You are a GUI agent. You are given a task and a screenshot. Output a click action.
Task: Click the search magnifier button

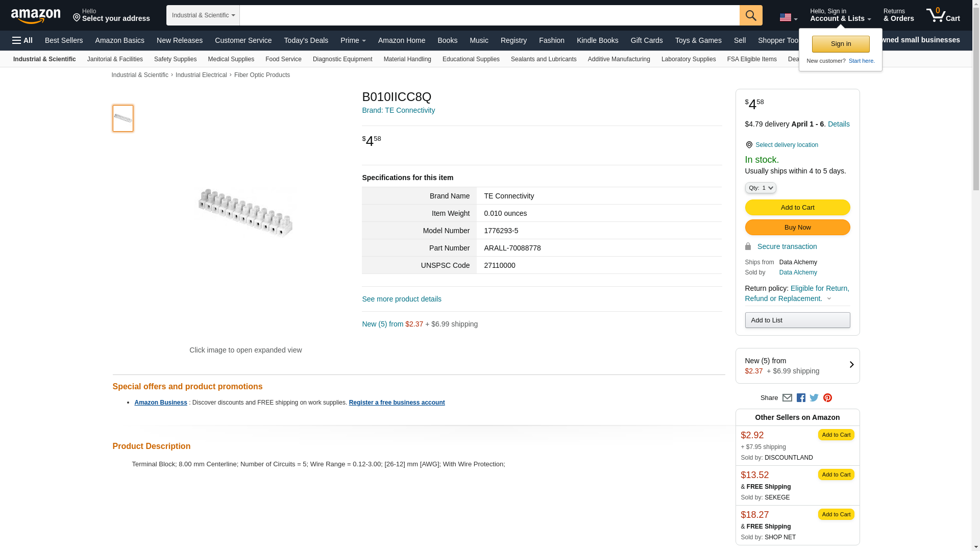[x=750, y=15]
